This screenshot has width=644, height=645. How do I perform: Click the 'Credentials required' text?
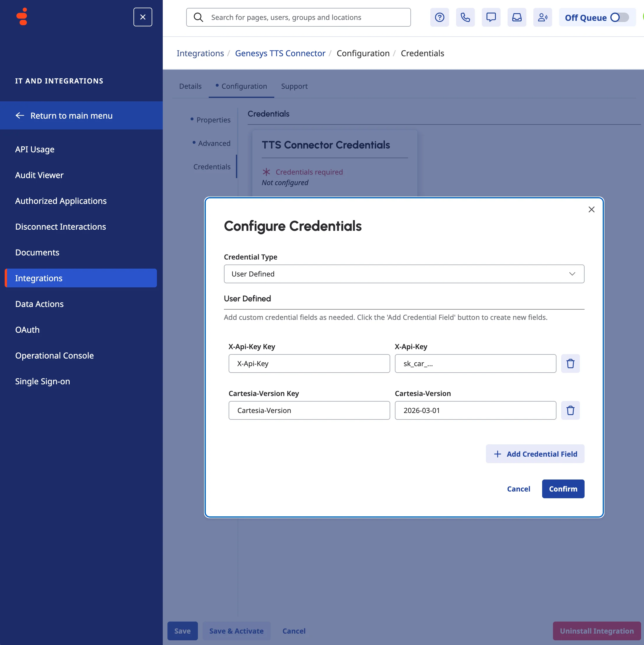309,172
